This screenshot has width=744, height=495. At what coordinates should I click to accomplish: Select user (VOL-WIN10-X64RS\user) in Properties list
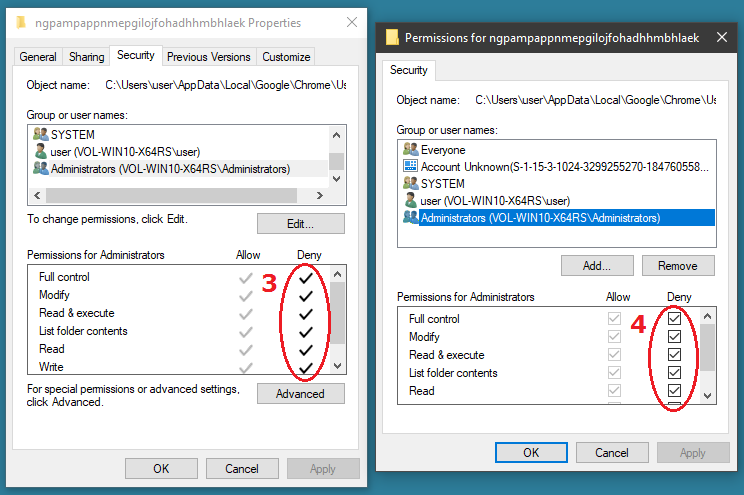(125, 151)
